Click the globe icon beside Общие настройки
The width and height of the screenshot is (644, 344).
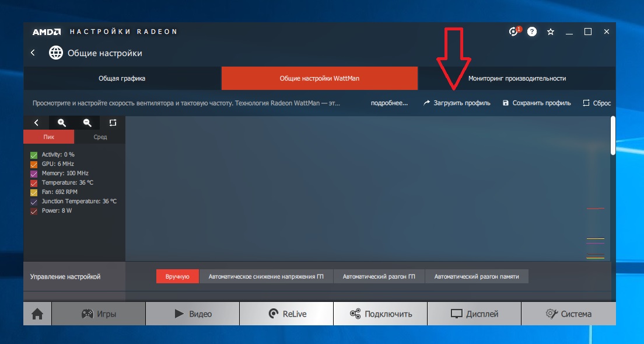(x=56, y=53)
